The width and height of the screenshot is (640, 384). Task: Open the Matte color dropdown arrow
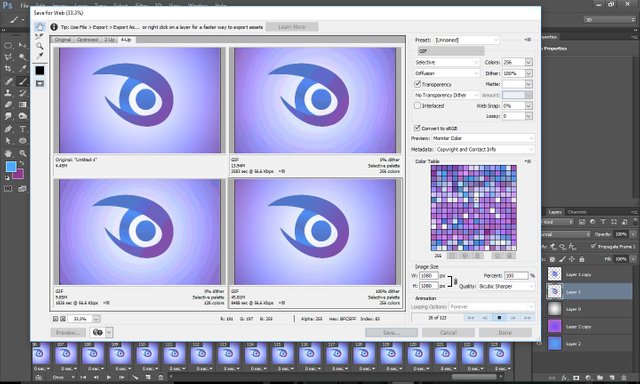pos(529,84)
